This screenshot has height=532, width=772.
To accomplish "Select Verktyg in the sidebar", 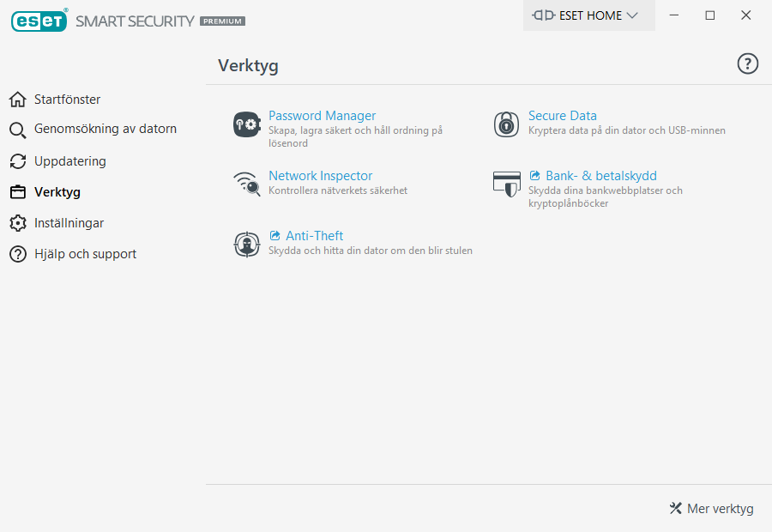I will click(x=57, y=192).
